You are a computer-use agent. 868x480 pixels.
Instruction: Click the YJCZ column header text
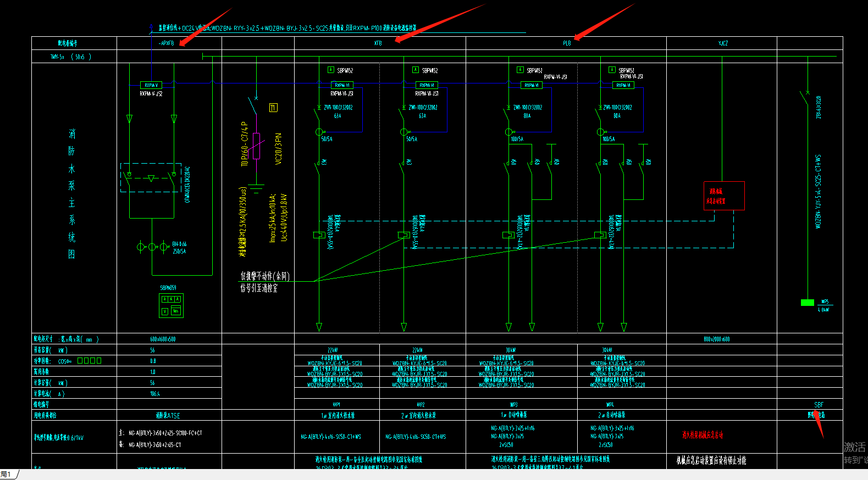pos(723,43)
